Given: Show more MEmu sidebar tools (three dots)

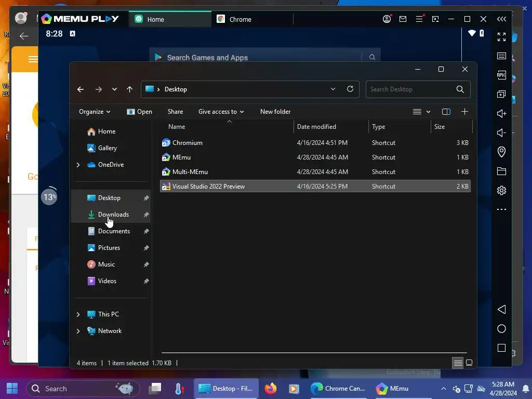Looking at the screenshot, I should (x=501, y=209).
